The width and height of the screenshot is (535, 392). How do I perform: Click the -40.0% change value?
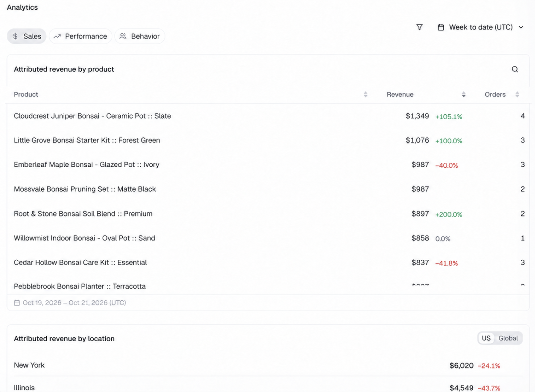[x=446, y=165]
